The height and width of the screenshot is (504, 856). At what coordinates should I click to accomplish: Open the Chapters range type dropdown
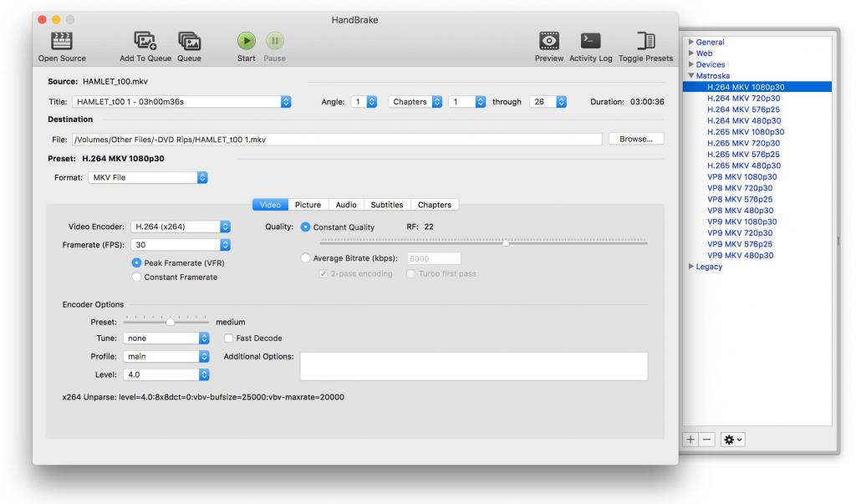tap(415, 102)
